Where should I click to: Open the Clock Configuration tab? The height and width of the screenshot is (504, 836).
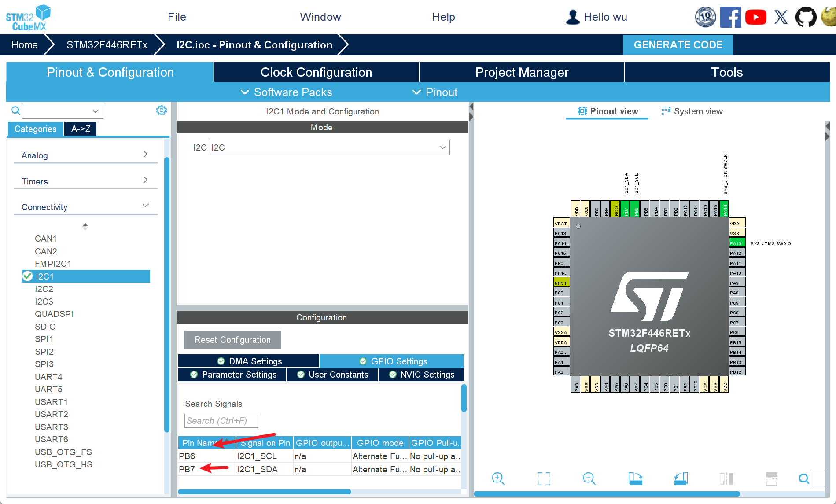(x=316, y=72)
